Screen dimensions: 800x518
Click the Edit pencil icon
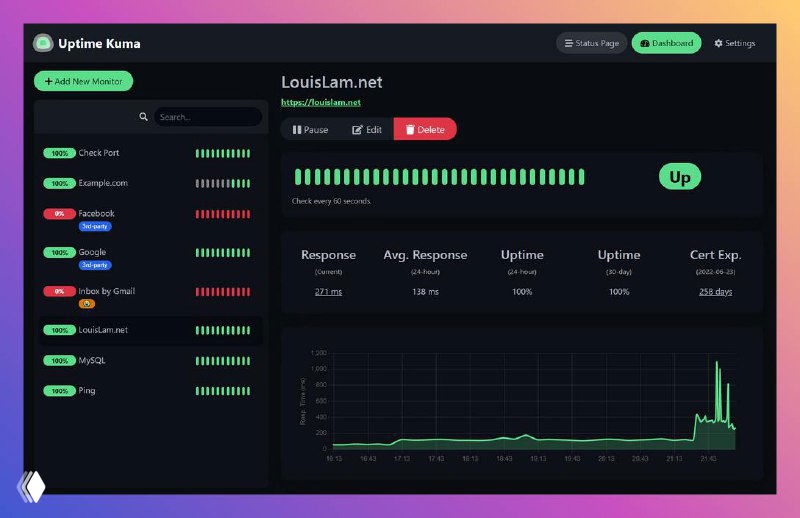pos(357,130)
